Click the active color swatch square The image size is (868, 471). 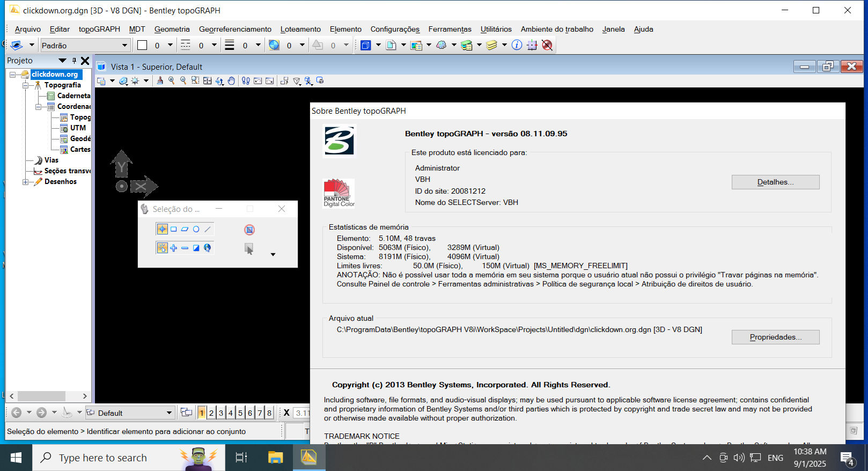(x=142, y=46)
